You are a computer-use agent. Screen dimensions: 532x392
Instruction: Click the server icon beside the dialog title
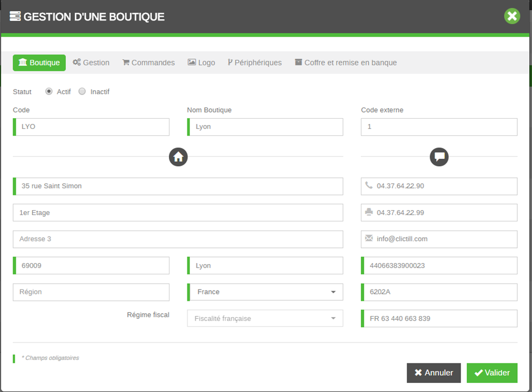pos(15,16)
